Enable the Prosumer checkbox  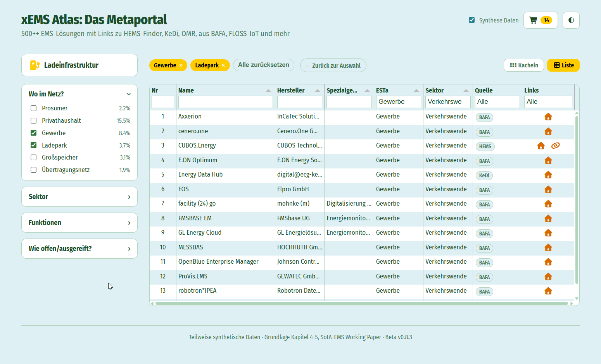(x=34, y=108)
